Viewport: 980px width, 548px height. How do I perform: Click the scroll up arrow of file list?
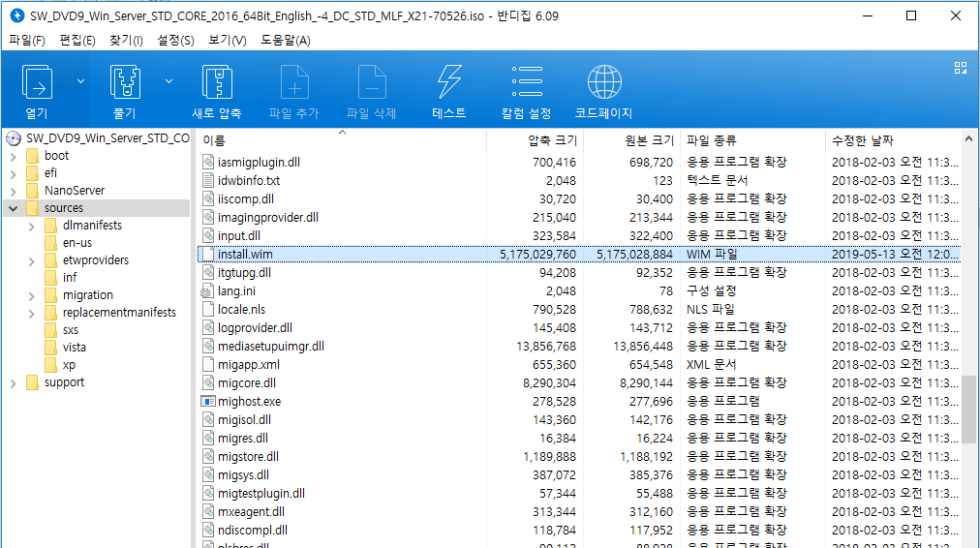coord(968,138)
